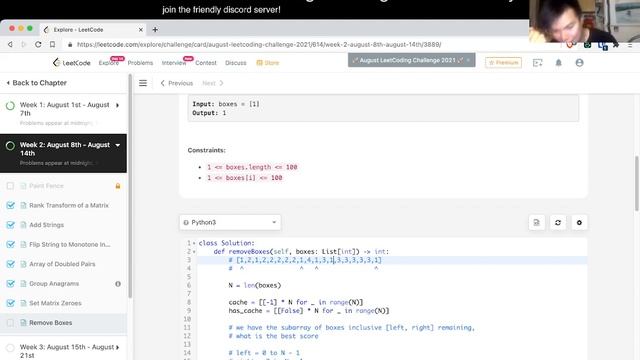Open Remove Boxes problem in sidebar
The width and height of the screenshot is (640, 360).
(x=51, y=323)
